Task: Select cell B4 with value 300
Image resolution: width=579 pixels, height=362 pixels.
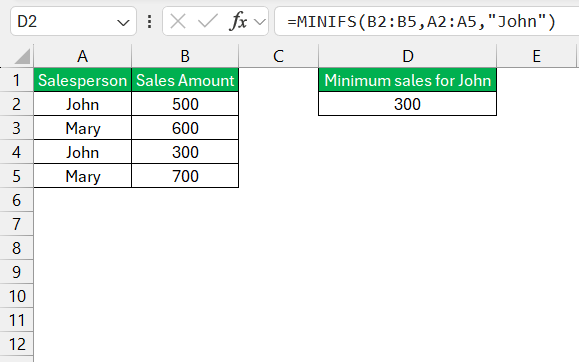Action: (185, 152)
